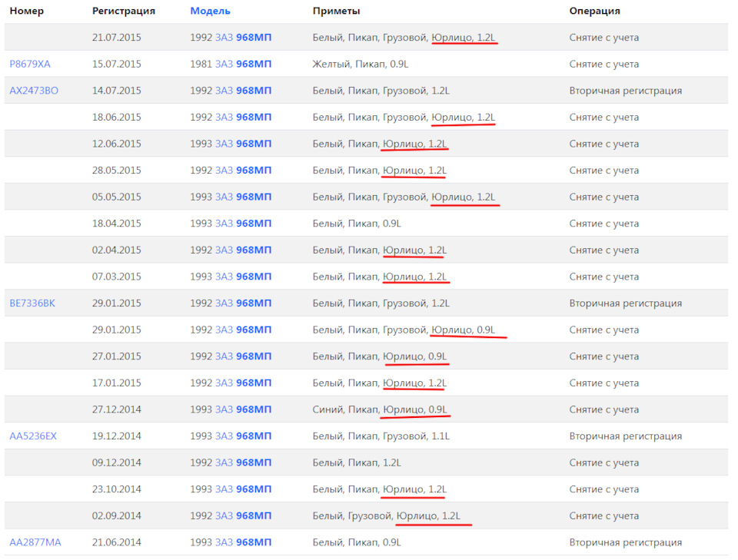The width and height of the screenshot is (738, 560).
Task: Click 'Снятие с учета' in P8679XA row
Action: 604,64
